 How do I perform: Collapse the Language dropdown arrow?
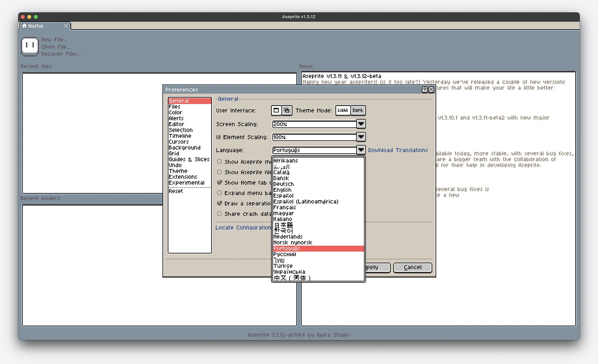click(x=361, y=150)
